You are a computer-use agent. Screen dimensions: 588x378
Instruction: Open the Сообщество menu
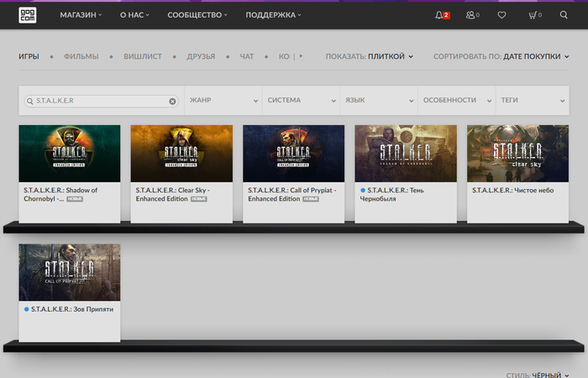click(x=197, y=15)
